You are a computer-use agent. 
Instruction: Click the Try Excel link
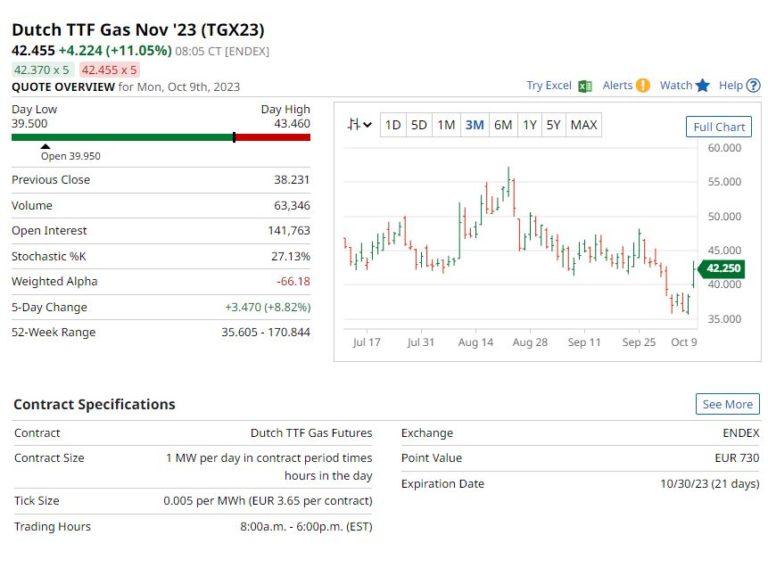pos(549,86)
